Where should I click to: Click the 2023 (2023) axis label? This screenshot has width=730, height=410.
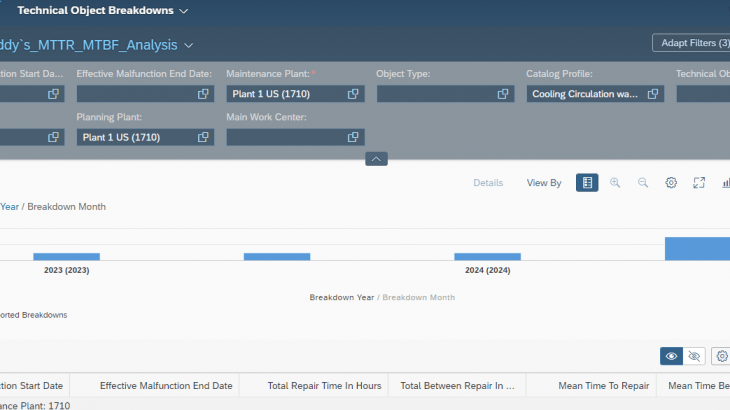click(67, 270)
